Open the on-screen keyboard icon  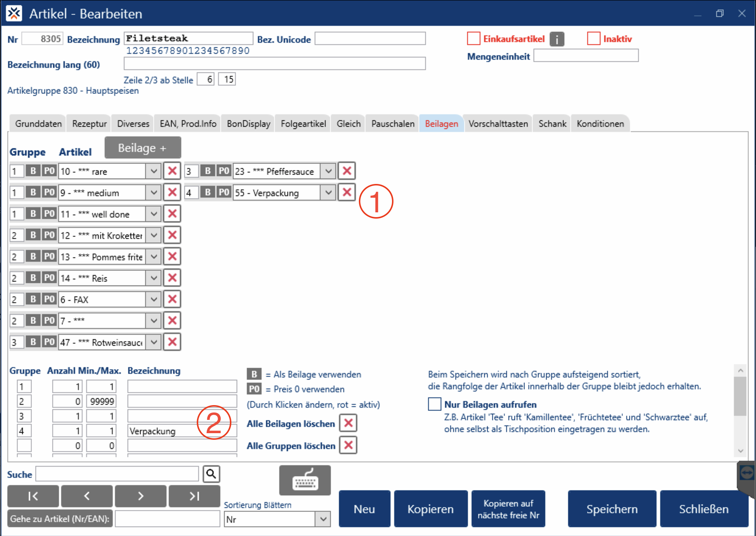(305, 480)
